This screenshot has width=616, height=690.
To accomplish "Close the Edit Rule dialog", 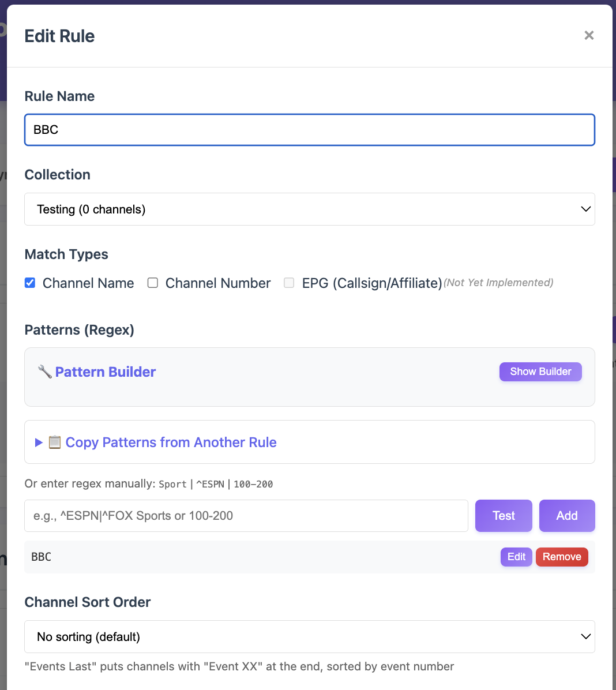I will click(x=589, y=36).
